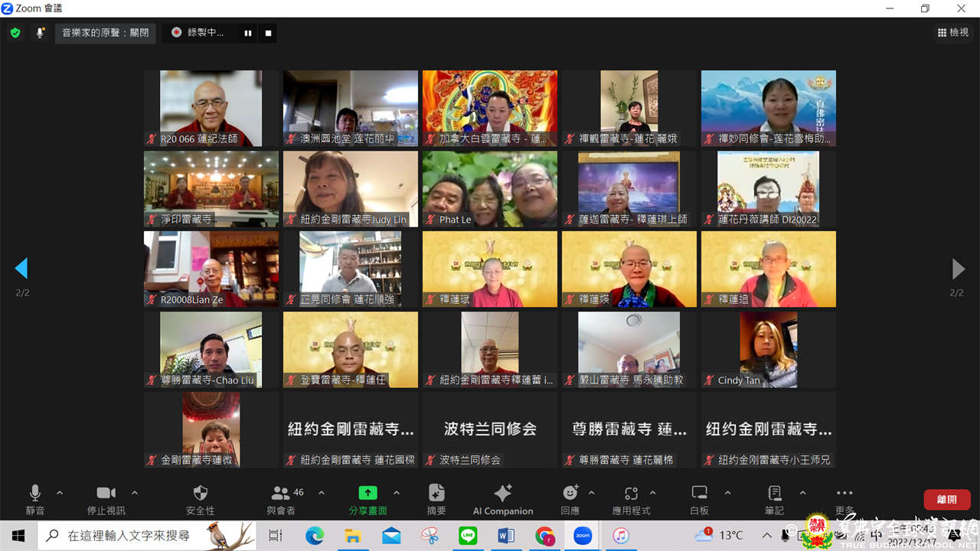The image size is (980, 551).
Task: Open the AI Companion panel
Action: (502, 498)
